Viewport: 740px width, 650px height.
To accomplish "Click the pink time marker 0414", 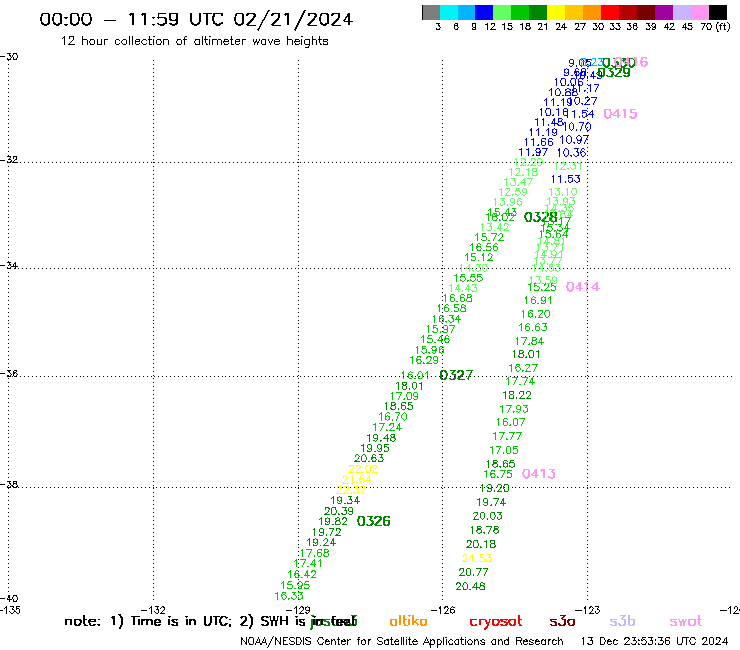I will (583, 287).
